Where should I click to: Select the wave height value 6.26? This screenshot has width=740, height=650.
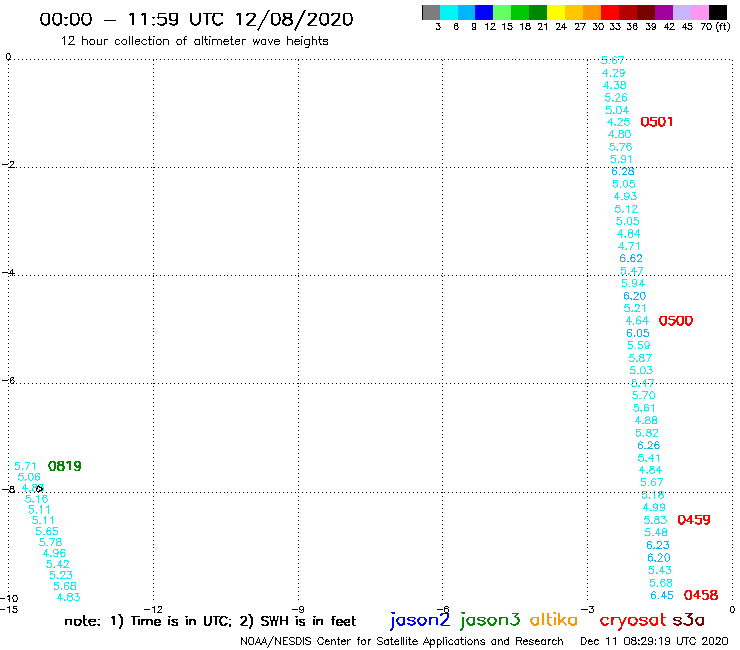click(648, 445)
